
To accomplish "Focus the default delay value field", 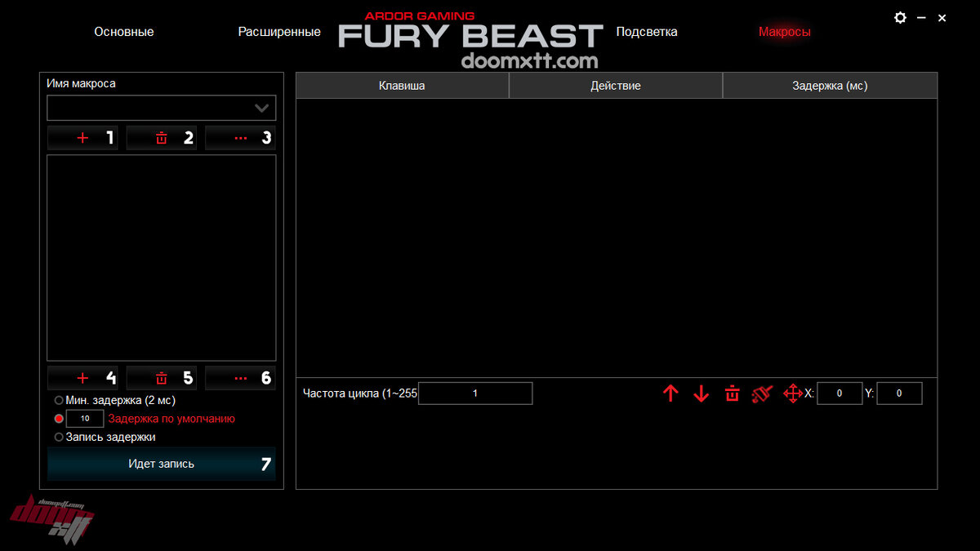I will pos(85,419).
